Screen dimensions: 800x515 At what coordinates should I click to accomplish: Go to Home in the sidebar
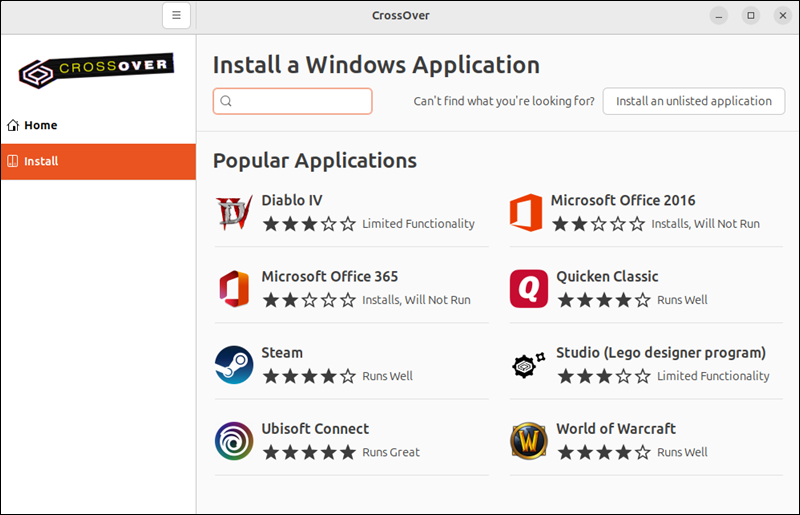coord(41,125)
